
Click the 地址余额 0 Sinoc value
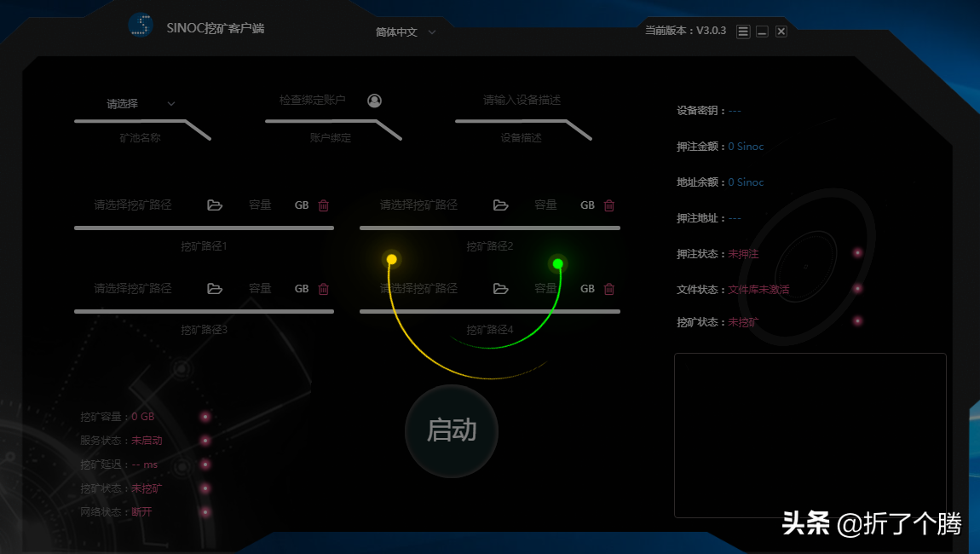[x=746, y=182]
